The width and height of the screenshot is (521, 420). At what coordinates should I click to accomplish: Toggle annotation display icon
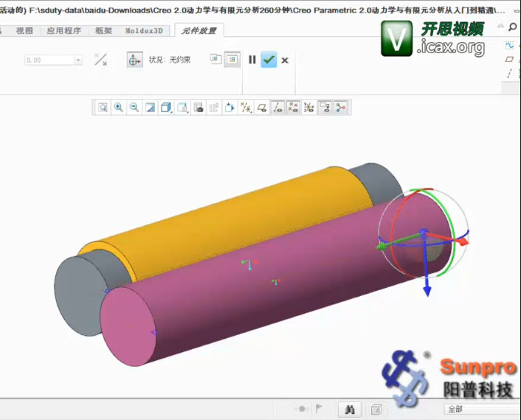point(325,107)
